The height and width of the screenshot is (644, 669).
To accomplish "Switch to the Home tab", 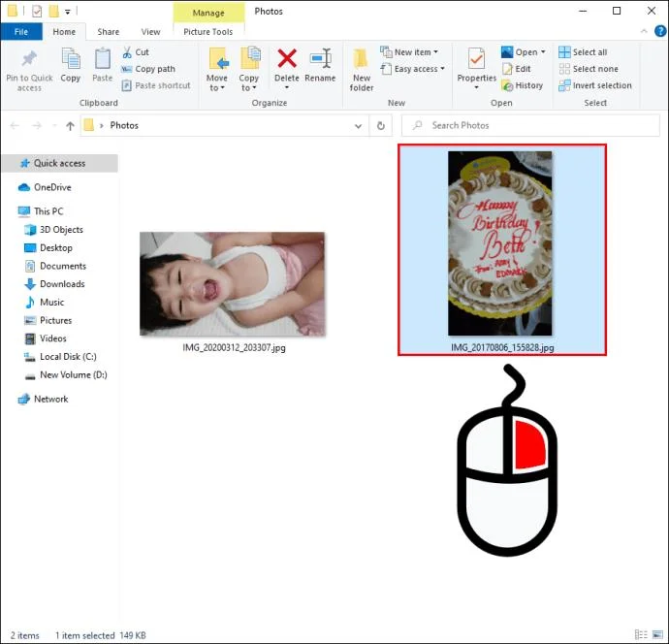I will pos(64,32).
